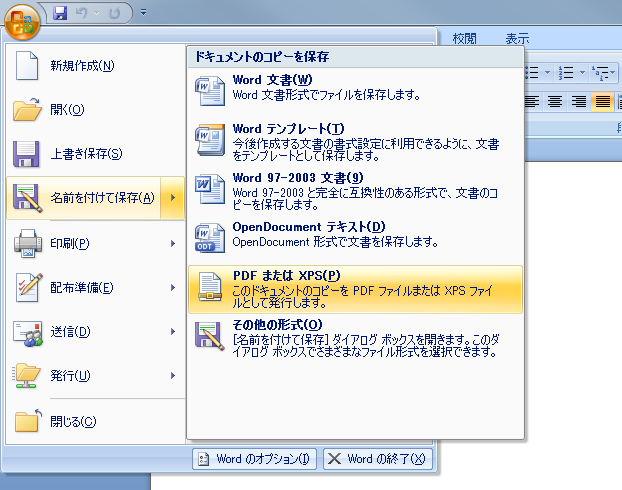This screenshot has height=490, width=622.
Task: Click the Save icon in Quick Access Toolbar
Action: click(x=60, y=13)
